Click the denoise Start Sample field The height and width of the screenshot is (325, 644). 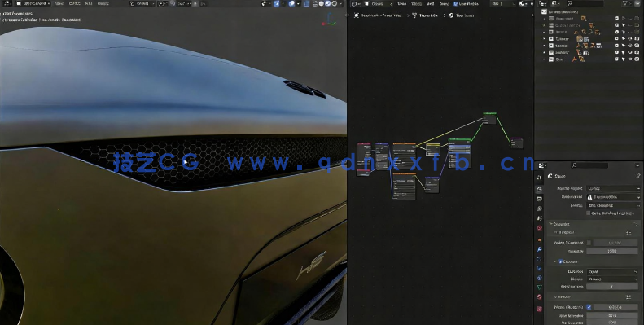[x=613, y=287]
